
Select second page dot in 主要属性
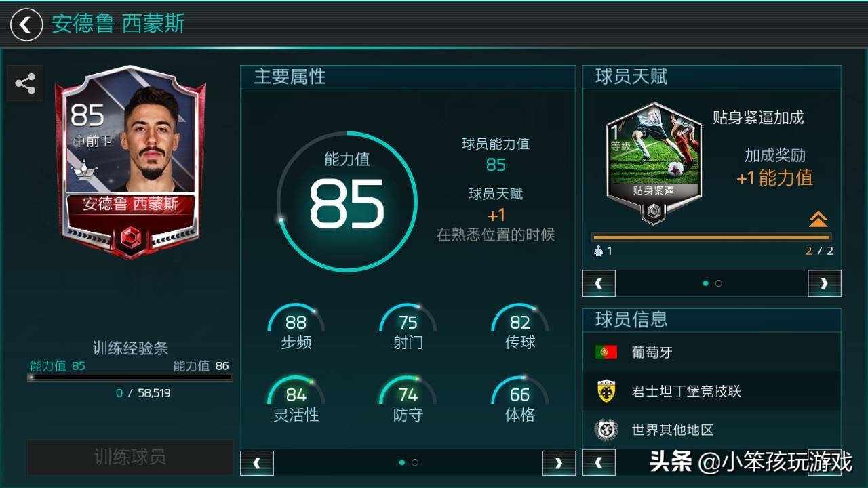[415, 462]
